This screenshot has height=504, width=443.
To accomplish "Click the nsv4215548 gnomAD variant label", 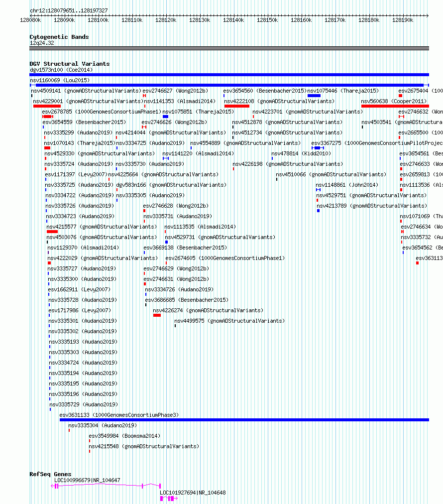I will (144, 446).
